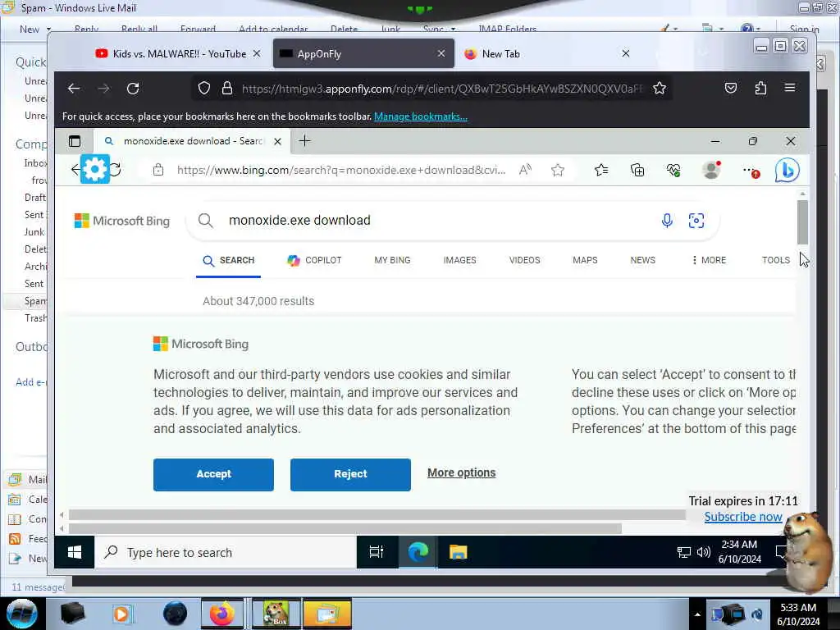Reload the AppOnFly page in Firefox
The image size is (840, 630).
click(133, 89)
